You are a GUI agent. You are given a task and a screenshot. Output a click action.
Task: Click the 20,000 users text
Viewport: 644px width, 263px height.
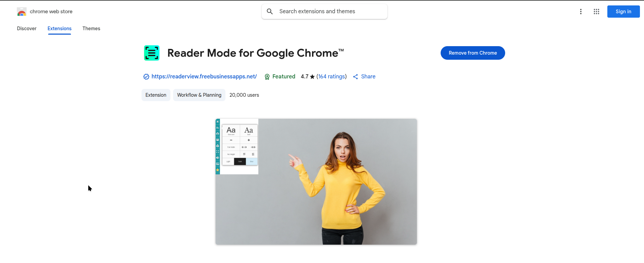244,95
